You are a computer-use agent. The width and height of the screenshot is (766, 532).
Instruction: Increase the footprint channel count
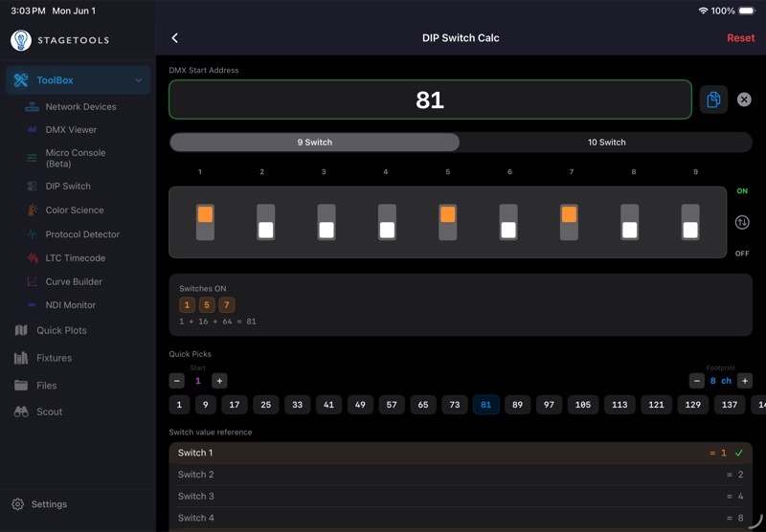(745, 381)
